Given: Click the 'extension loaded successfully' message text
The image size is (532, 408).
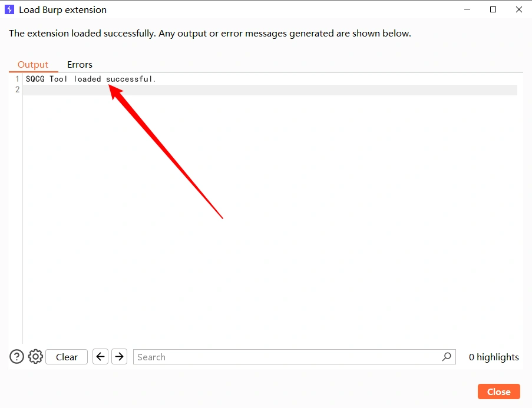Looking at the screenshot, I should (210, 34).
